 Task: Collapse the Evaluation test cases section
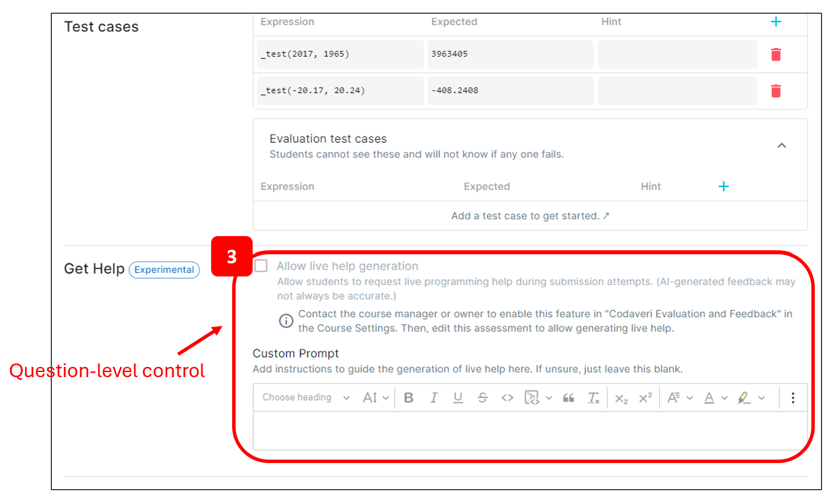(x=782, y=146)
